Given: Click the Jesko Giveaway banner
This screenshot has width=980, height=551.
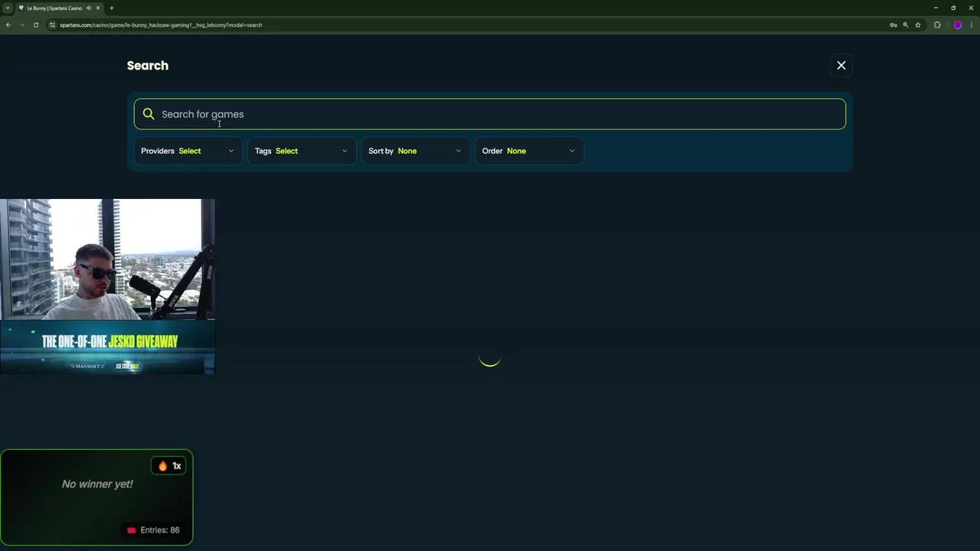Looking at the screenshot, I should pyautogui.click(x=108, y=347).
